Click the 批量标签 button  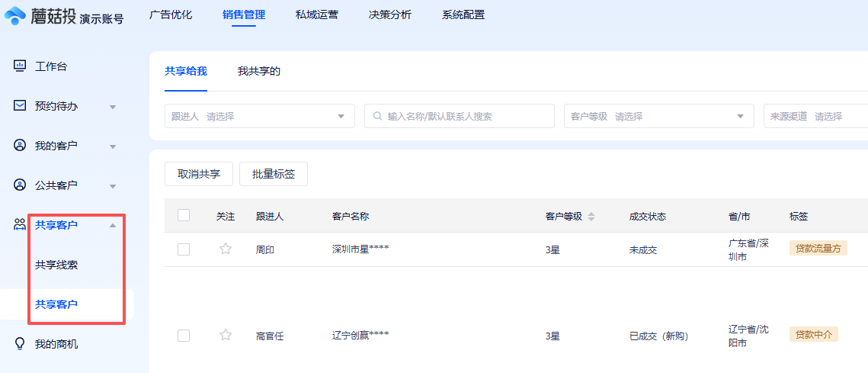274,174
